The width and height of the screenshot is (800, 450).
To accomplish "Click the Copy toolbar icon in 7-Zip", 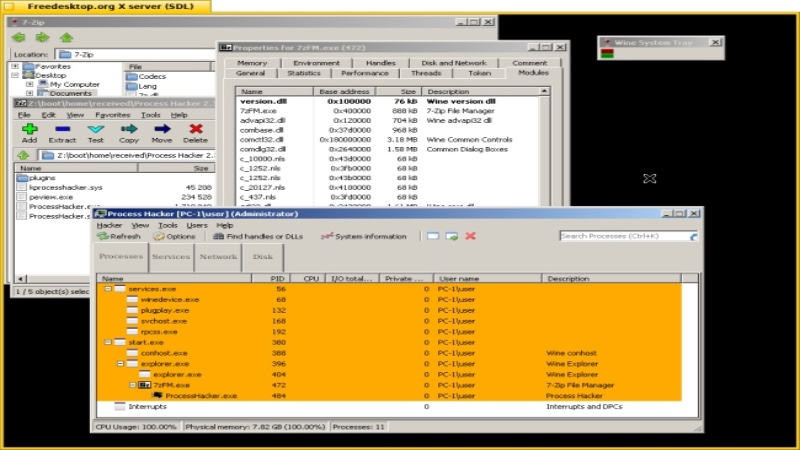I will point(129,129).
